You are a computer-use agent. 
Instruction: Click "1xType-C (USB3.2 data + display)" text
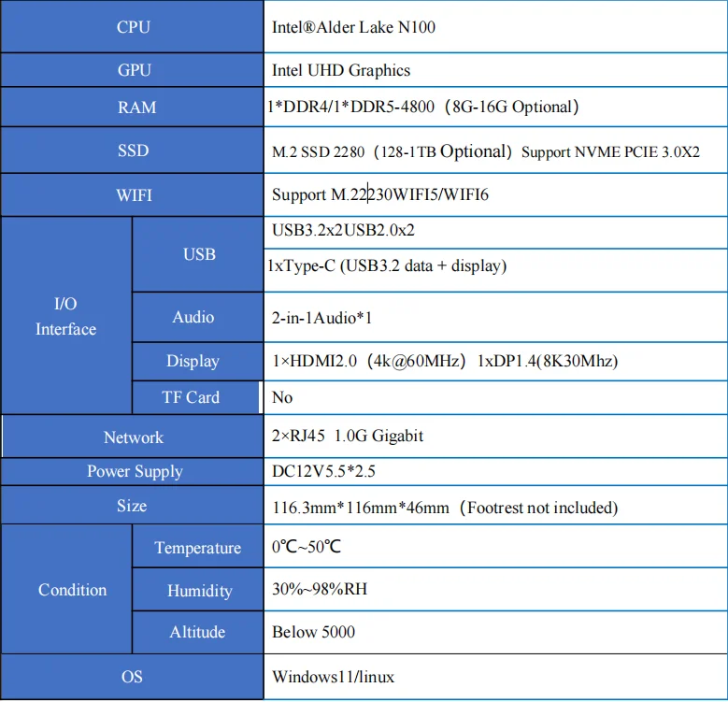387,265
